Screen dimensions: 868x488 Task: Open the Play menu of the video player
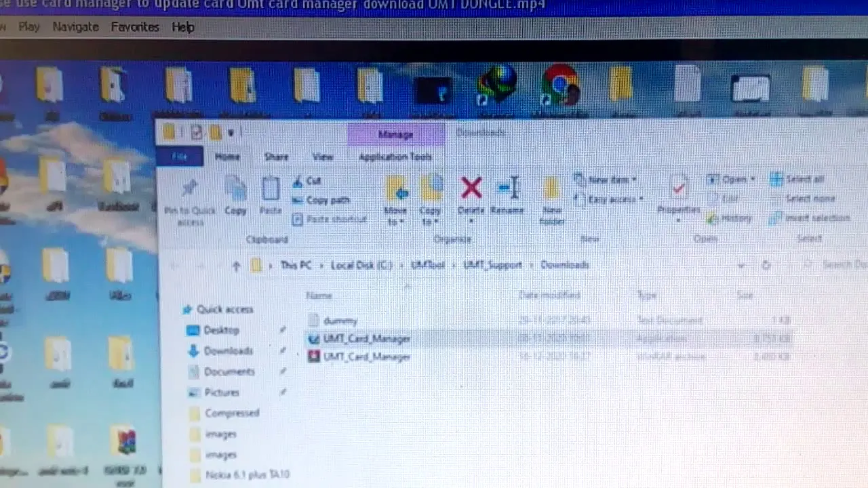pyautogui.click(x=28, y=27)
